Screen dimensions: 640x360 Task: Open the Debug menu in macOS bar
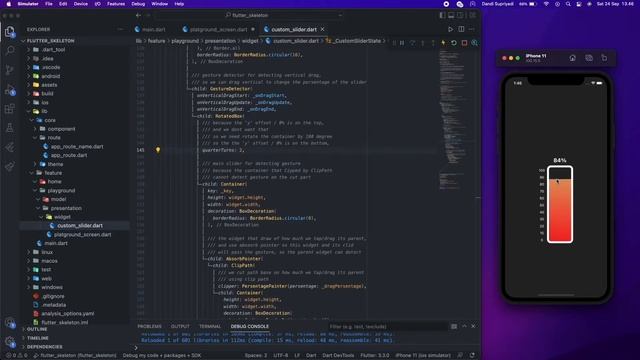point(138,4)
